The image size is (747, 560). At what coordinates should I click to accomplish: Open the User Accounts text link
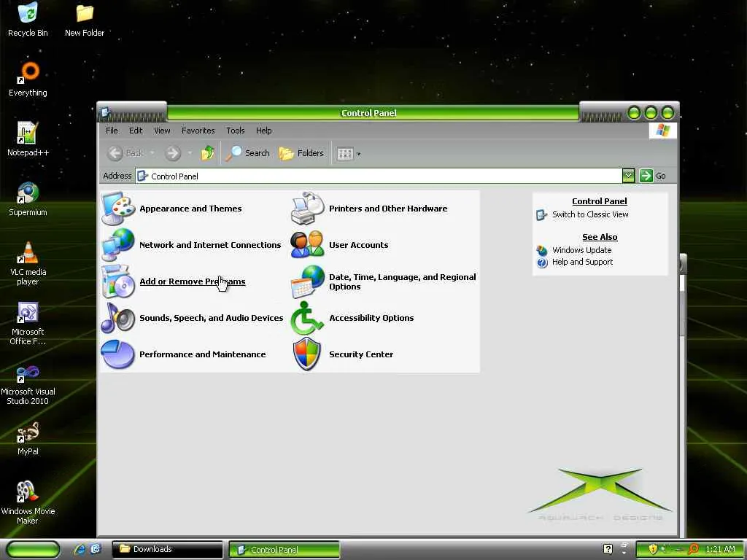point(359,245)
